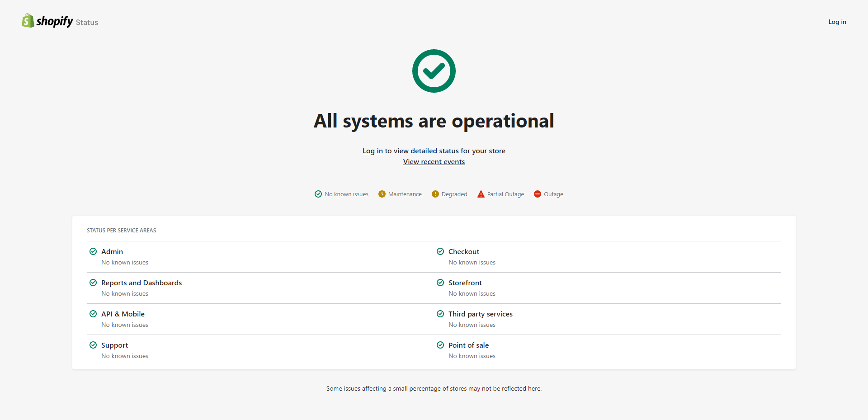Click the Shopify shopping bag logo
The image size is (868, 420).
(28, 21)
